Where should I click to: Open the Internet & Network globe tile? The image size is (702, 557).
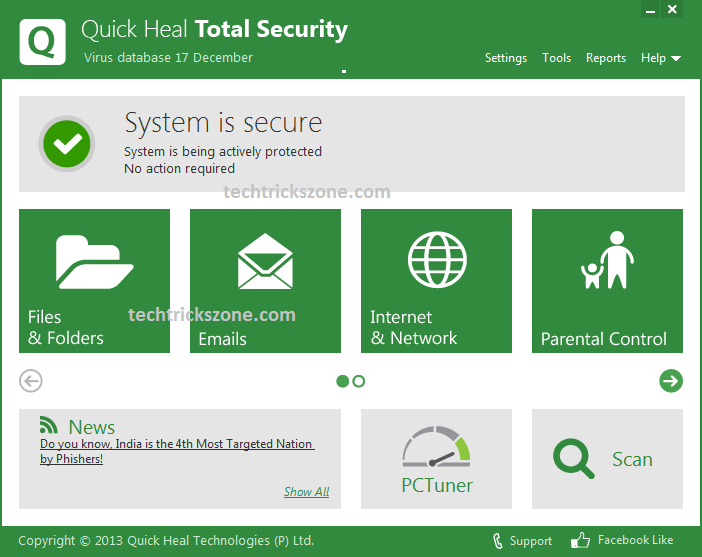click(x=436, y=280)
